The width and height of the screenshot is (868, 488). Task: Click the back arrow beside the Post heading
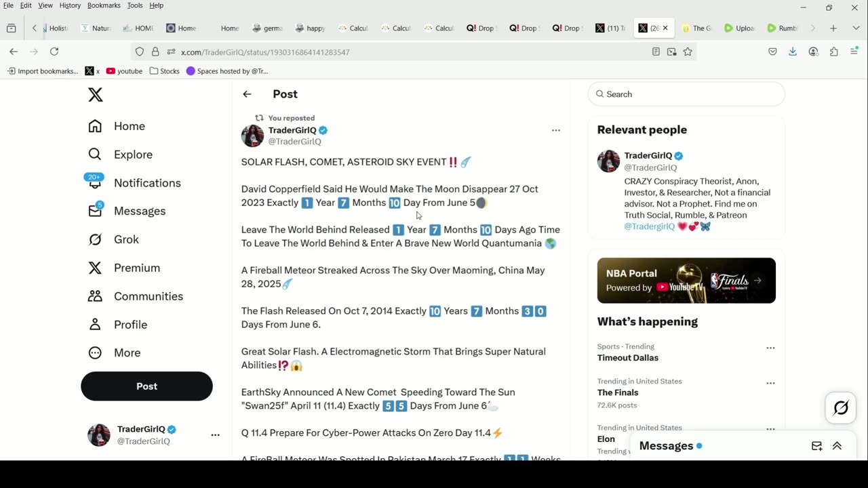(x=247, y=94)
